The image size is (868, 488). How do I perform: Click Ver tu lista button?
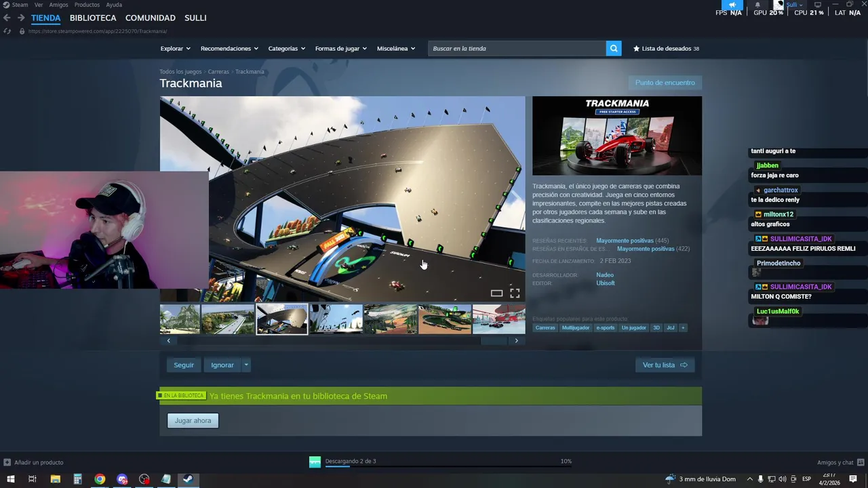coord(665,365)
